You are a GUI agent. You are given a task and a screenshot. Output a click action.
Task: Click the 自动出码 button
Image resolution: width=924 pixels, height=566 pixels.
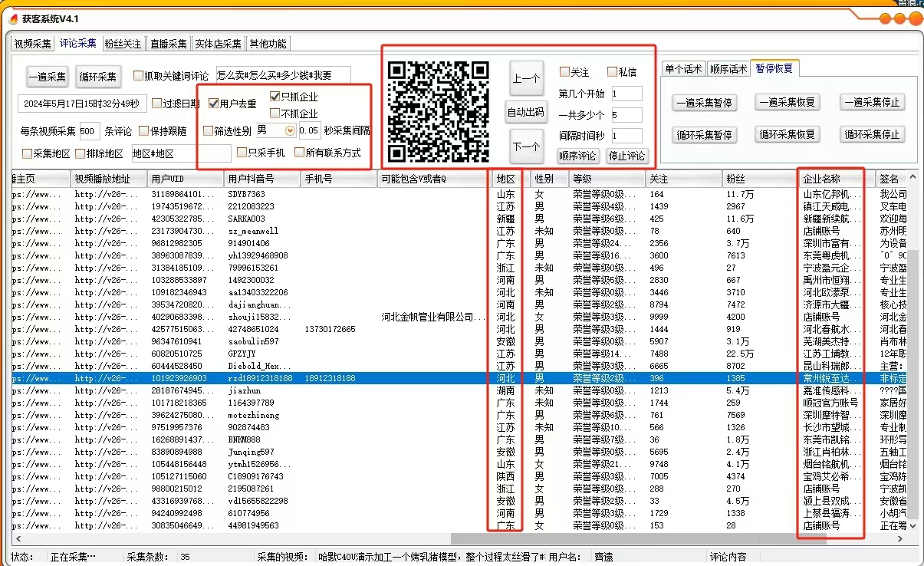coord(526,112)
